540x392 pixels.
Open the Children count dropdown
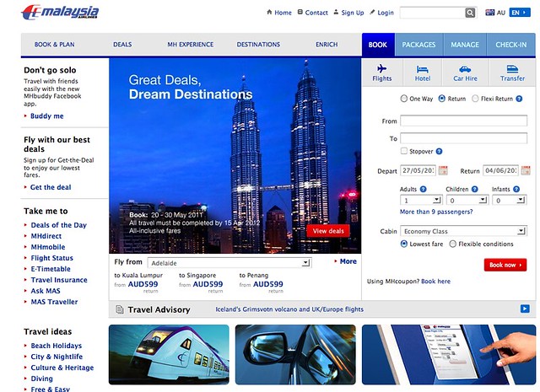(467, 200)
